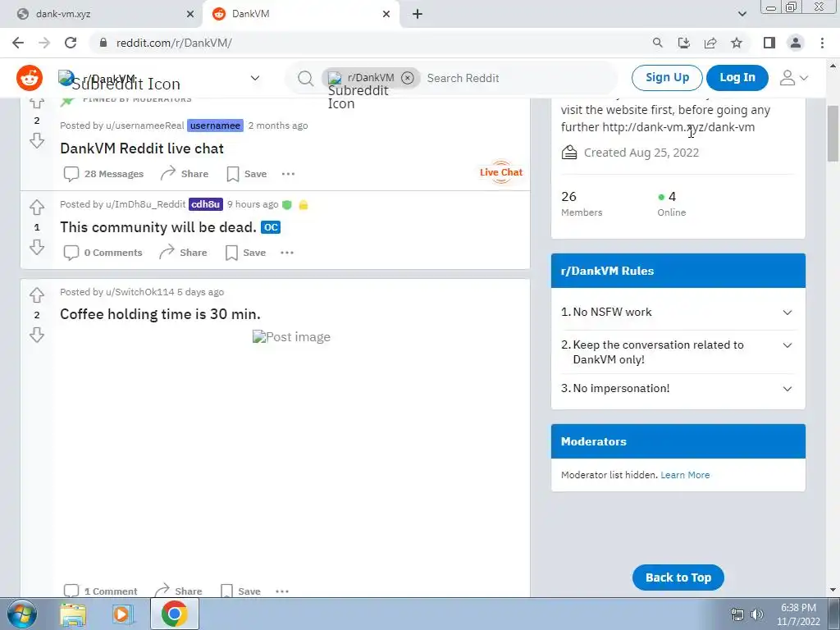Click the Live Chat badge
The width and height of the screenshot is (840, 630).
coord(501,172)
